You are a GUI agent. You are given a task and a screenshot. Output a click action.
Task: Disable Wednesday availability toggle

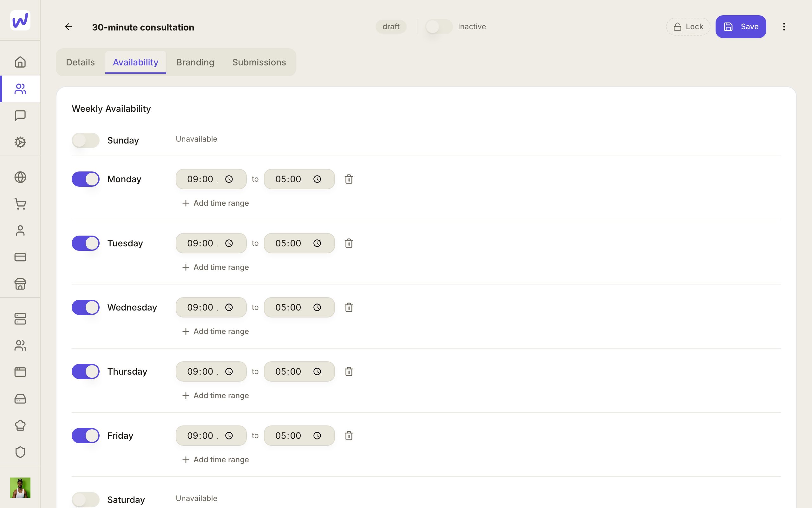pyautogui.click(x=86, y=307)
